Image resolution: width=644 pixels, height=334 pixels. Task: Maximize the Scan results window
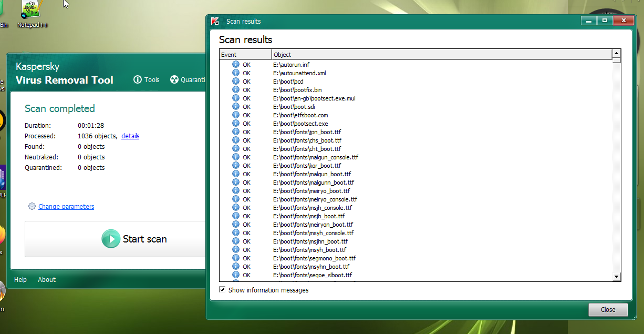pos(605,21)
